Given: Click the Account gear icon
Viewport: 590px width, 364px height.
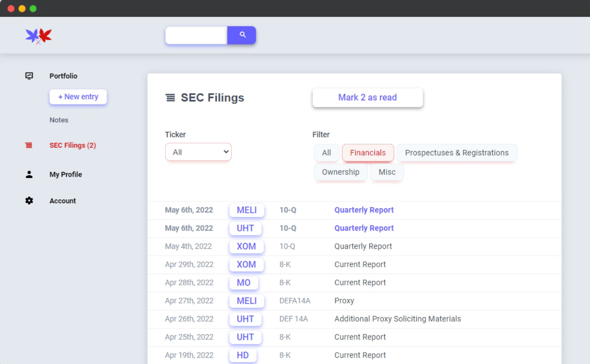Looking at the screenshot, I should (x=29, y=201).
